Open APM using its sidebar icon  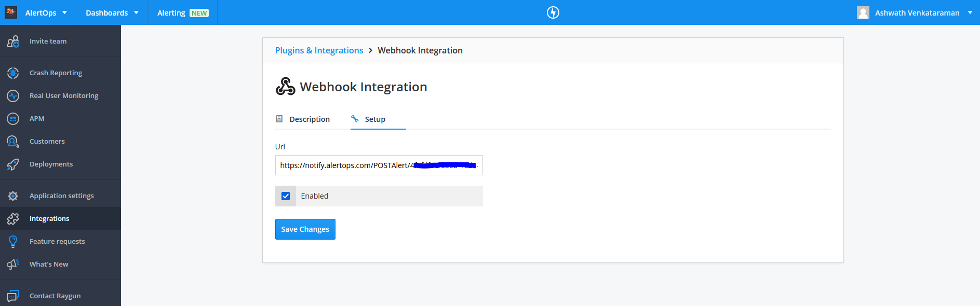pos(13,119)
